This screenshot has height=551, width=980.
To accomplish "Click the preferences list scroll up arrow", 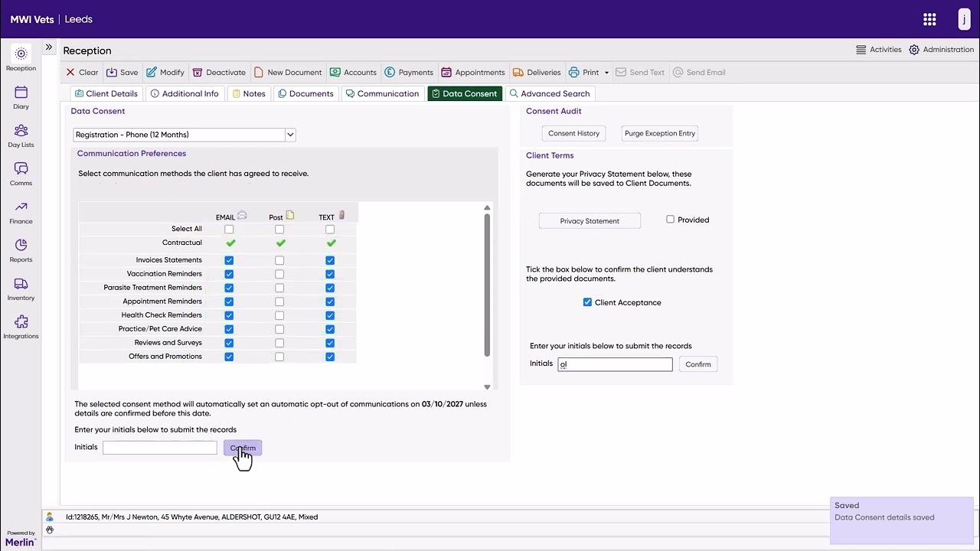I will (487, 207).
